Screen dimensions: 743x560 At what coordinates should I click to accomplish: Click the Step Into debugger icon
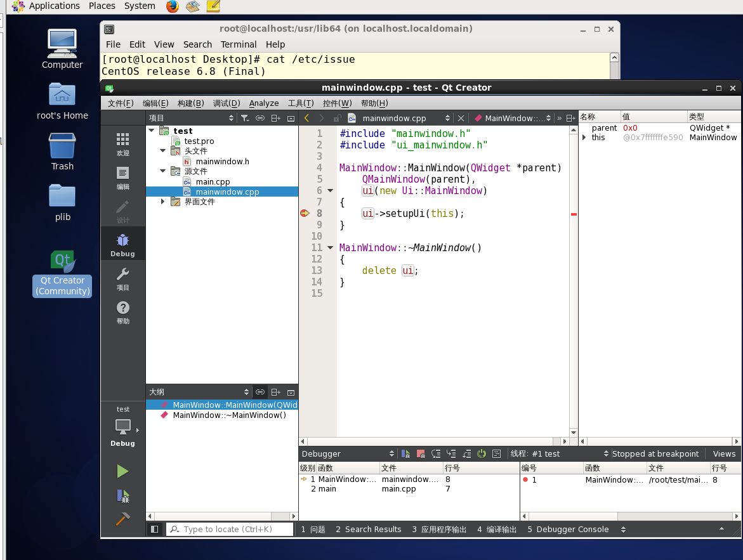(x=451, y=453)
